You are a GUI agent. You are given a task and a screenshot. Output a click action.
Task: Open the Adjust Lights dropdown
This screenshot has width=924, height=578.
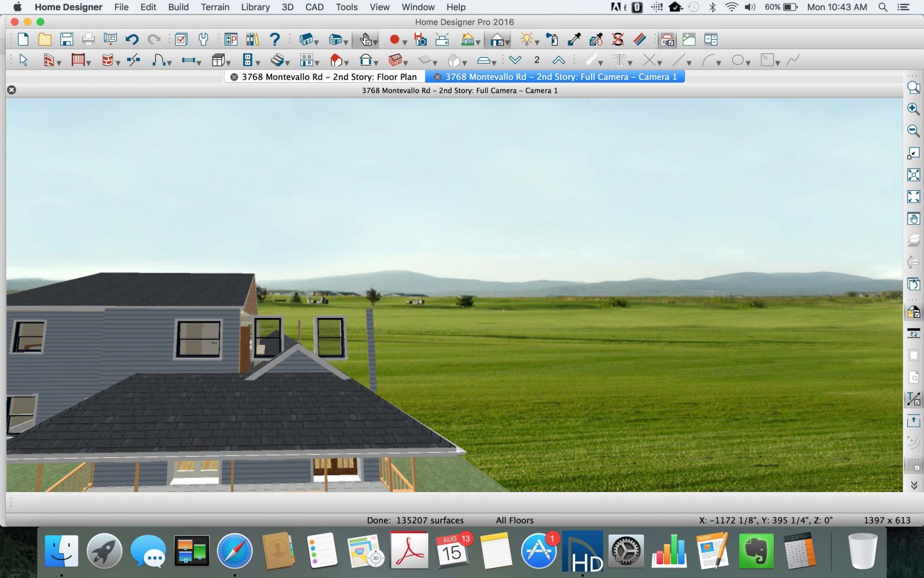[x=537, y=42]
